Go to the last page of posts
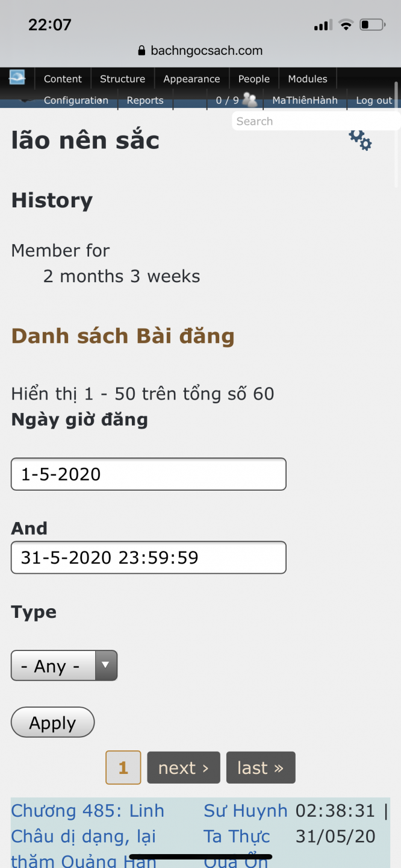Image resolution: width=401 pixels, height=868 pixels. [x=261, y=767]
